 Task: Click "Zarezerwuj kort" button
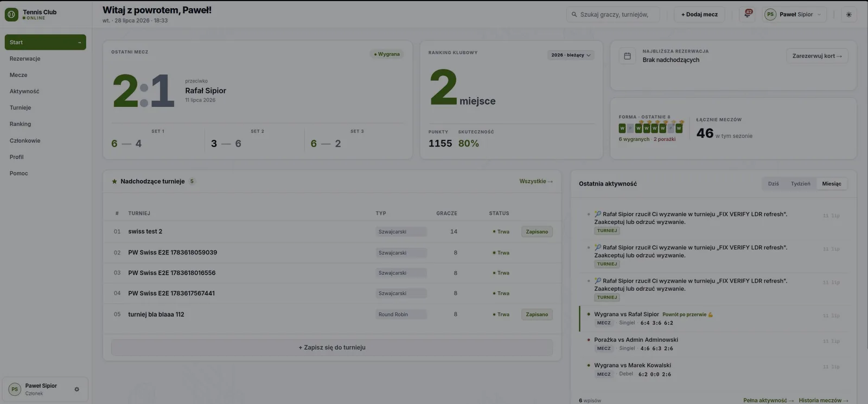[x=817, y=56]
